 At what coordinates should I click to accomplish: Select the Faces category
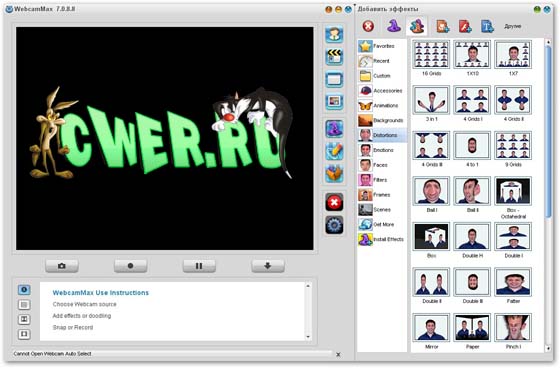click(382, 165)
